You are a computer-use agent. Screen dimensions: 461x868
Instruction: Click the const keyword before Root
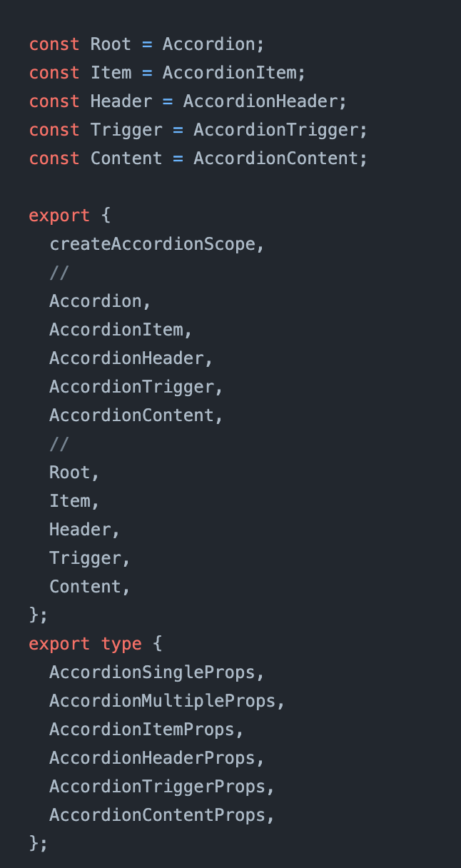coord(54,44)
